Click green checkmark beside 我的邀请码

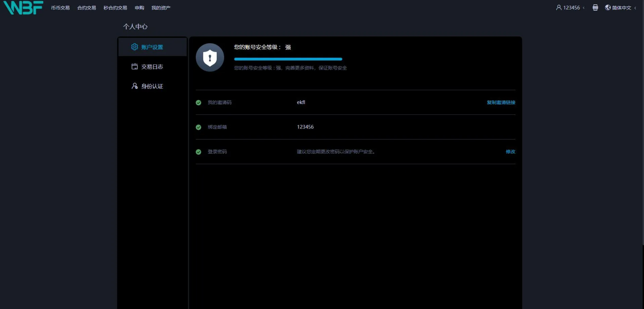(199, 103)
